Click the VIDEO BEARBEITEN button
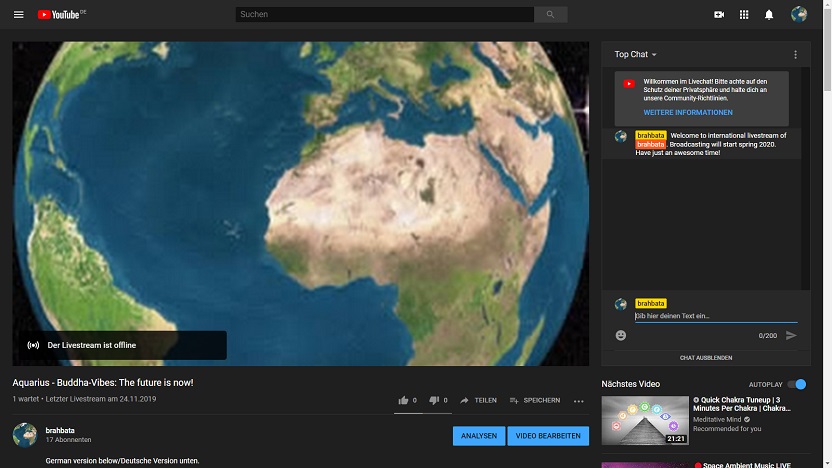 pos(548,436)
